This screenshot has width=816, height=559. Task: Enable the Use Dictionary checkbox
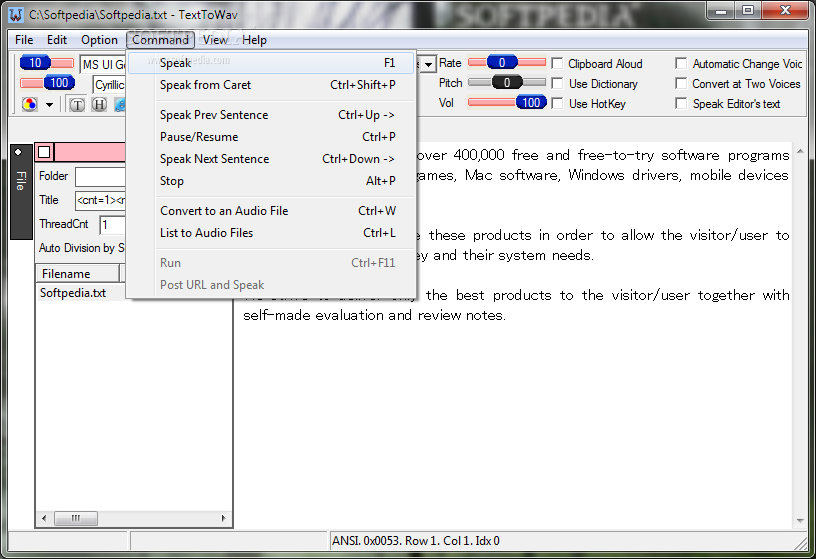click(557, 83)
